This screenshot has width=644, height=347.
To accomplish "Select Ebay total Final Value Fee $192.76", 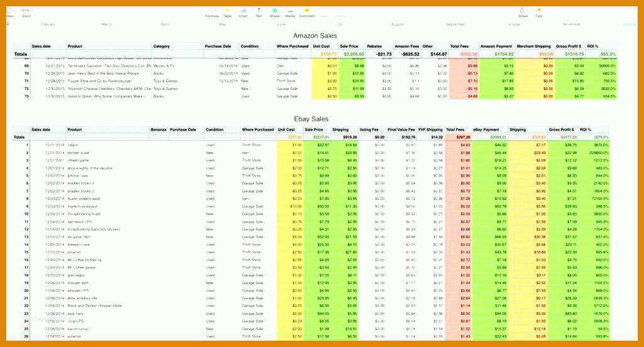I will (408, 137).
